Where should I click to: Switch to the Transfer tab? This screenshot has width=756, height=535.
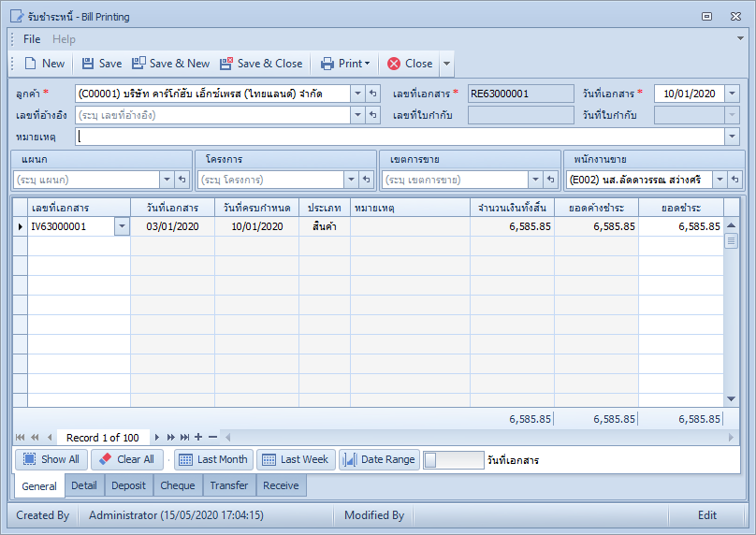[x=229, y=485]
